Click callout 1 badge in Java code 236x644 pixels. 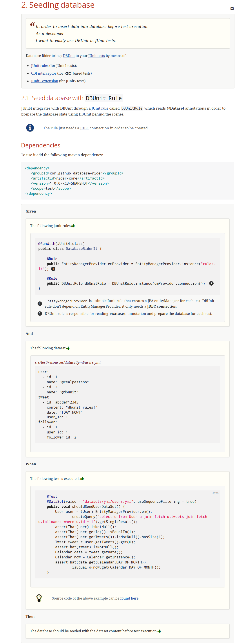tap(53, 269)
